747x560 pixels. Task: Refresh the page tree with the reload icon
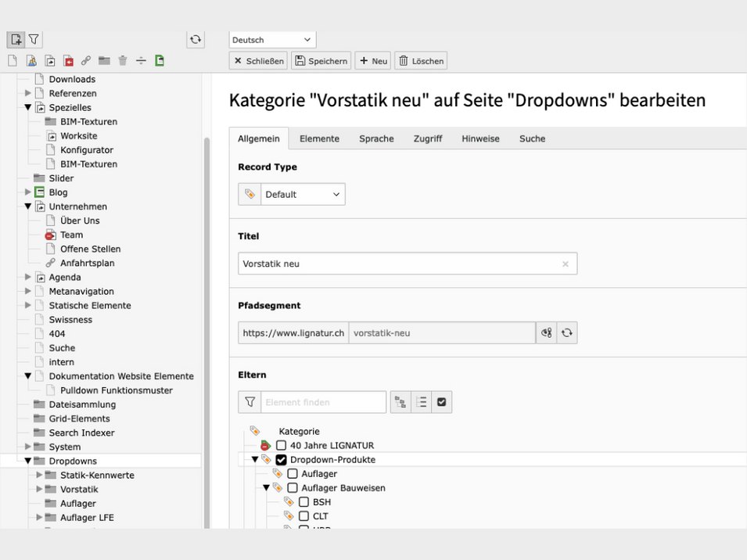click(196, 39)
